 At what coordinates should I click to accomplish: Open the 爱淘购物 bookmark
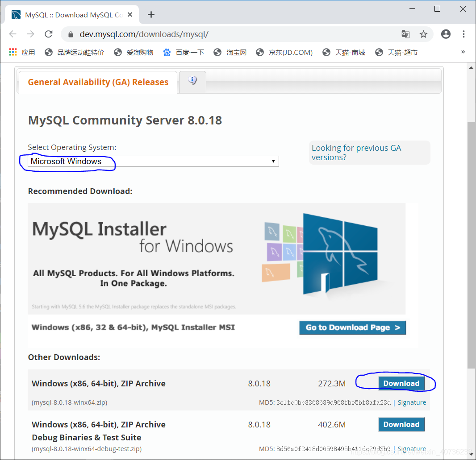[x=134, y=52]
